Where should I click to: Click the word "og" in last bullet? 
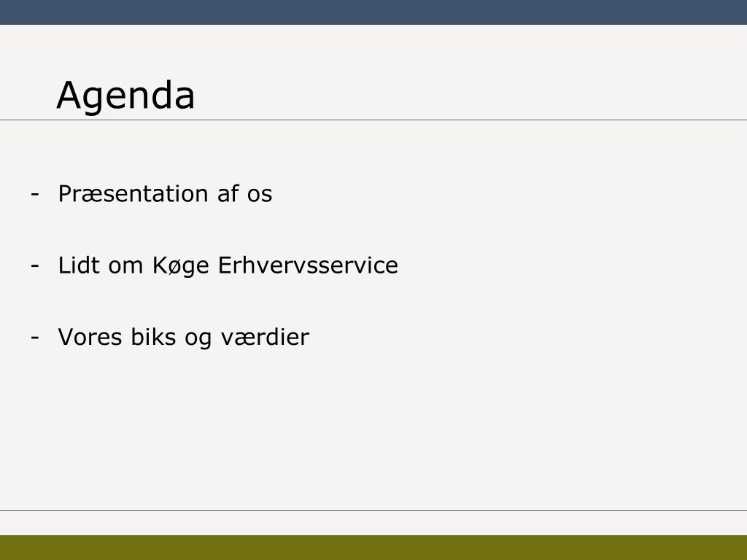(x=198, y=339)
